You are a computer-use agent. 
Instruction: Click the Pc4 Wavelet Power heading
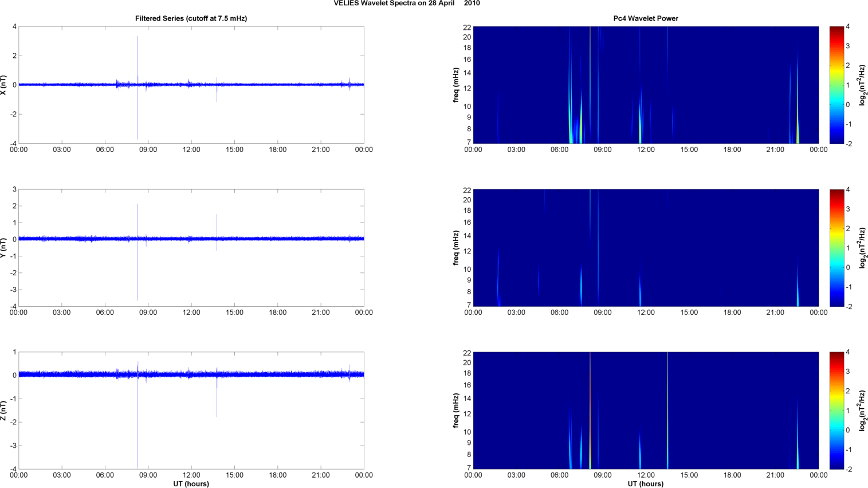(646, 18)
